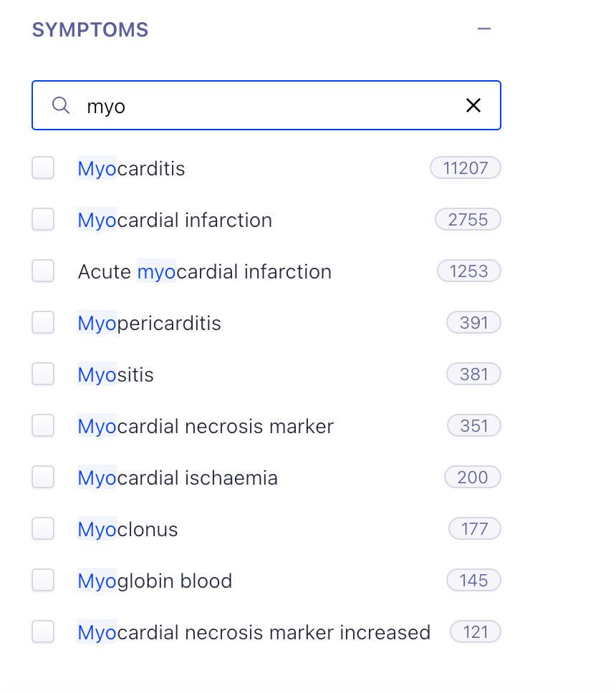This screenshot has width=616, height=693.
Task: Clear the symptom search with X icon
Action: tap(473, 105)
